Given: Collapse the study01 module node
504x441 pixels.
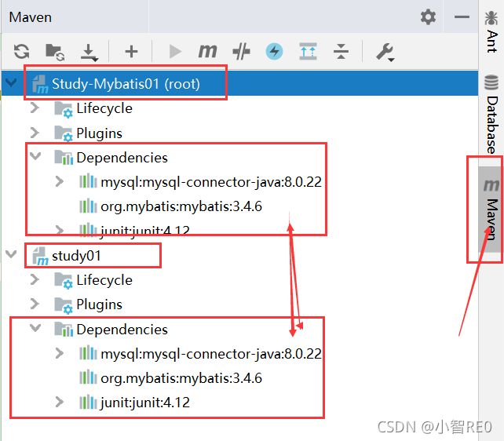Looking at the screenshot, I should pos(11,254).
